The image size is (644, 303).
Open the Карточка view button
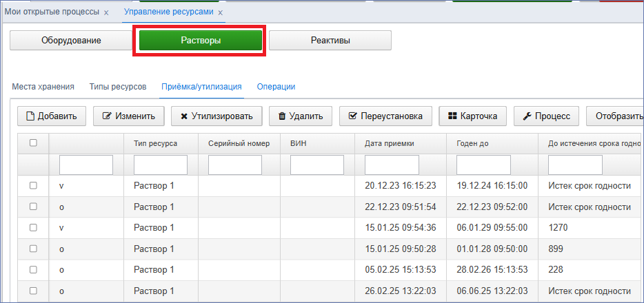tap(473, 116)
